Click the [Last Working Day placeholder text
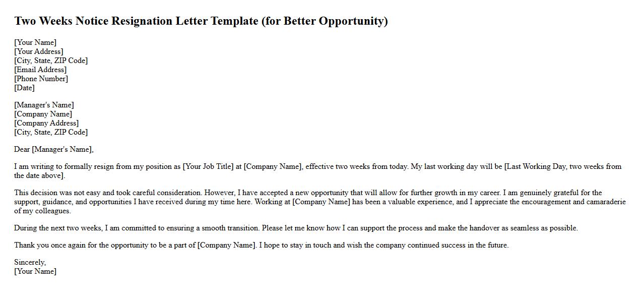 click(x=535, y=166)
